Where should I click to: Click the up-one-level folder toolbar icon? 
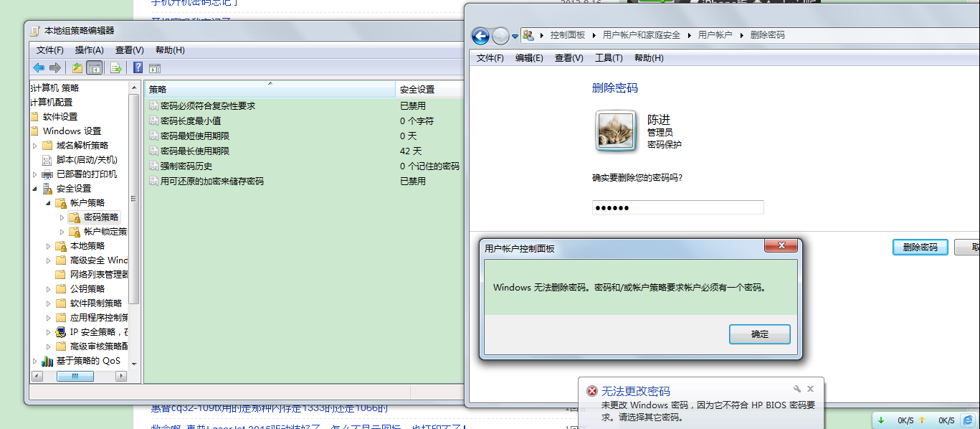pos(77,68)
